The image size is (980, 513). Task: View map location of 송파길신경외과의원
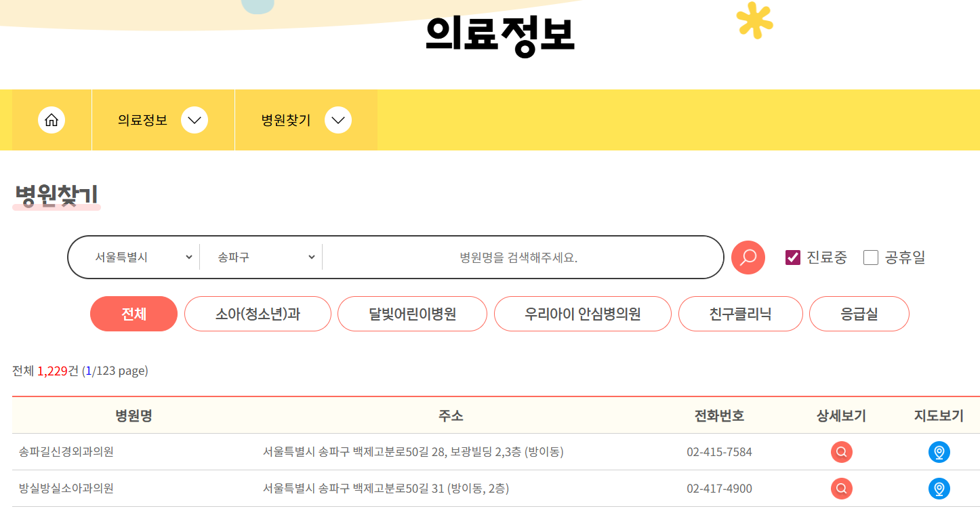(x=939, y=452)
